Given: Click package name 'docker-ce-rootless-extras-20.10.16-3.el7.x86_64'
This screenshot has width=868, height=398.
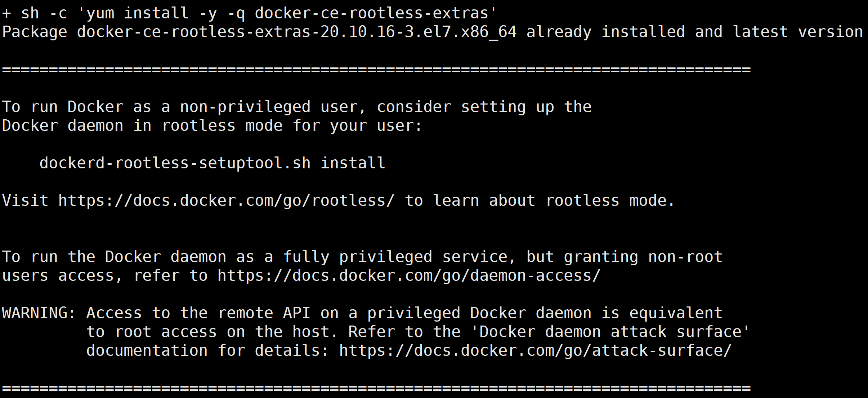Looking at the screenshot, I should [297, 32].
